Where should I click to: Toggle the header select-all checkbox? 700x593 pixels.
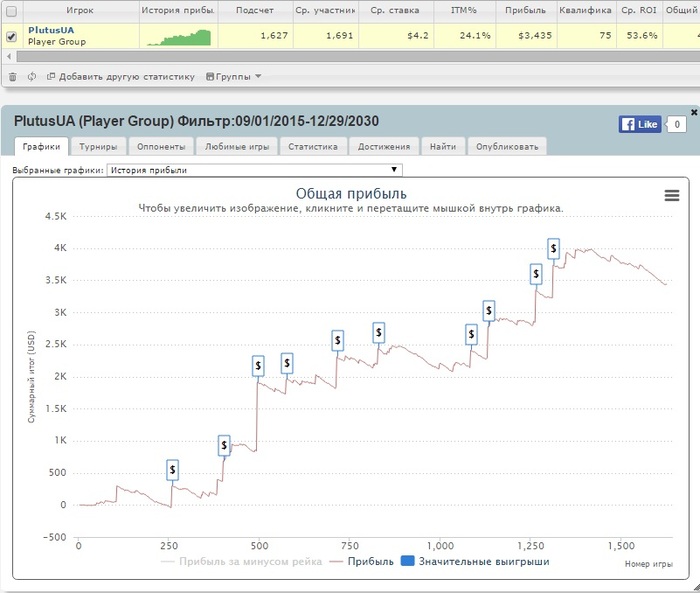(x=12, y=11)
